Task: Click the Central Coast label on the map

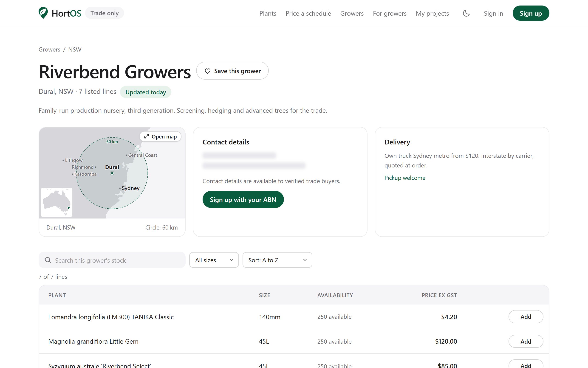Action: tap(143, 155)
